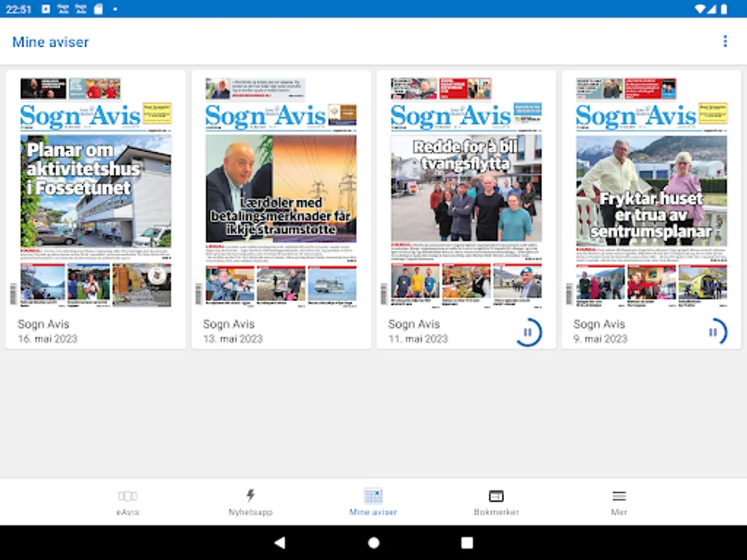Tap the Android back navigation button

point(280,543)
